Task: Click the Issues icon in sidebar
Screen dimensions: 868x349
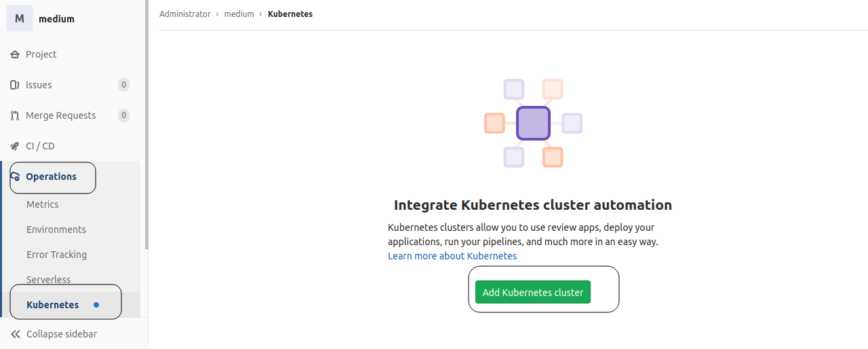Action: coord(15,85)
